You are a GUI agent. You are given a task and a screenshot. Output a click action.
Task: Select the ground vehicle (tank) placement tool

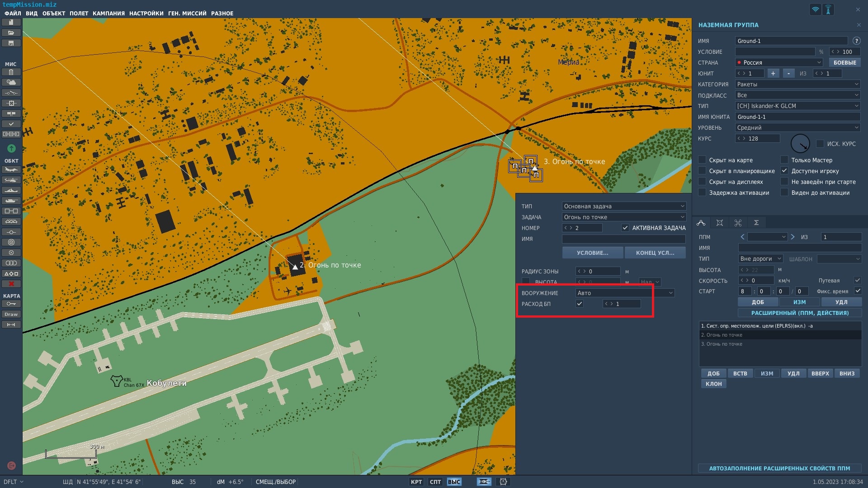coord(11,201)
